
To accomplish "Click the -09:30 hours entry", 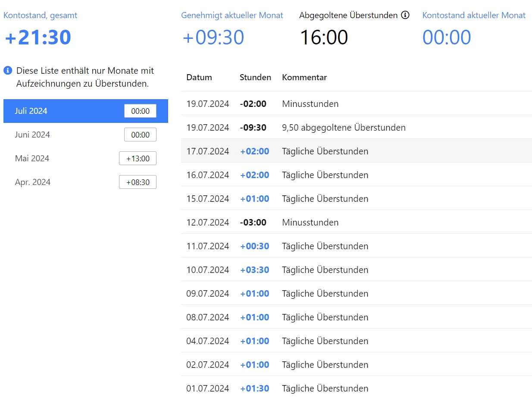I will 253,128.
